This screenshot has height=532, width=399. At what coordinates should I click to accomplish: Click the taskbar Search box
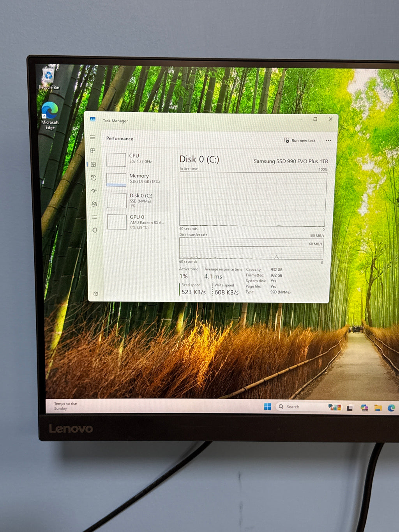click(309, 407)
